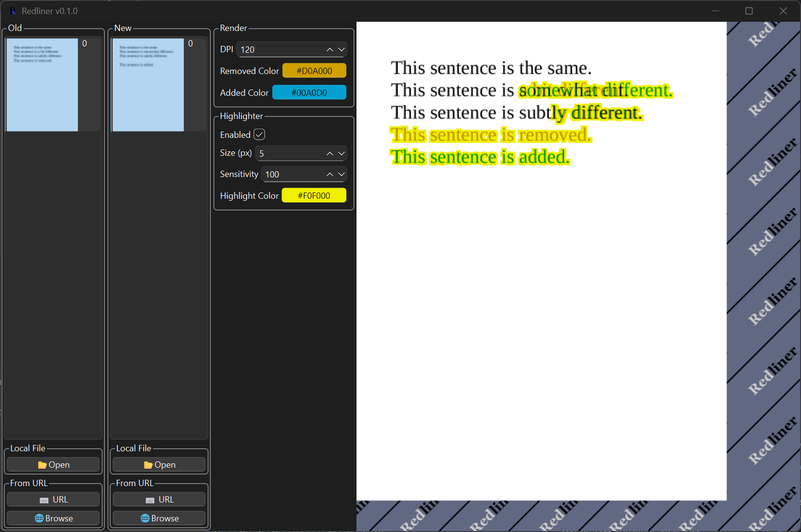Select the New document page 0 thumbnail
This screenshot has height=532, width=801.
point(148,85)
